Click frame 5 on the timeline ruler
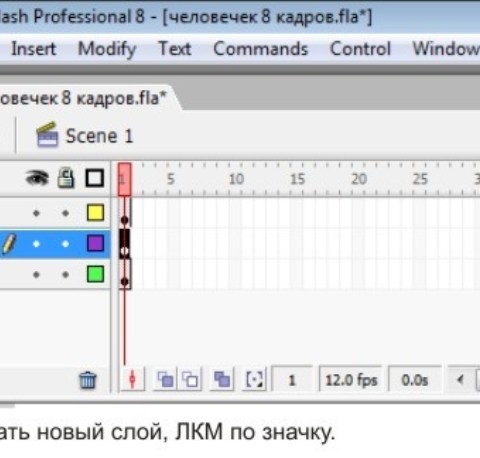 coord(171,179)
